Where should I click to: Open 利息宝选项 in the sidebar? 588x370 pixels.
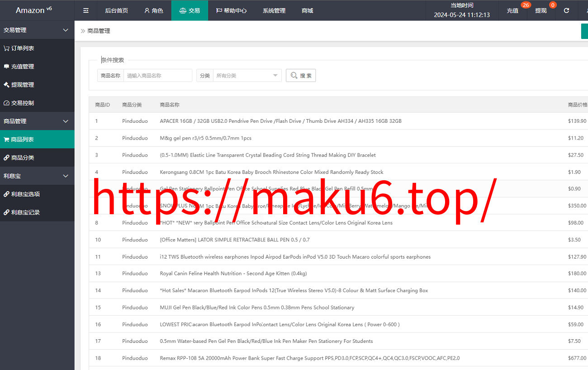click(x=37, y=194)
